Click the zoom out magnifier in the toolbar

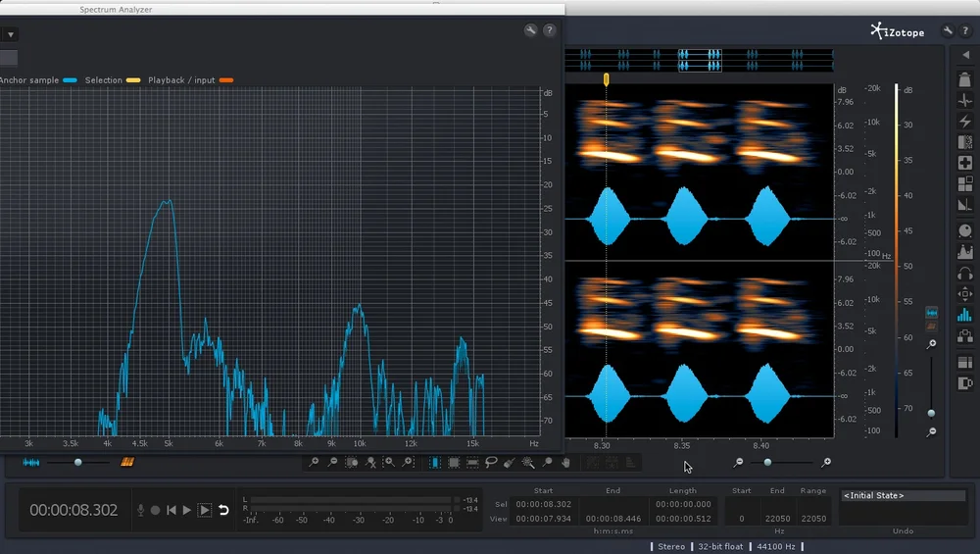(332, 462)
